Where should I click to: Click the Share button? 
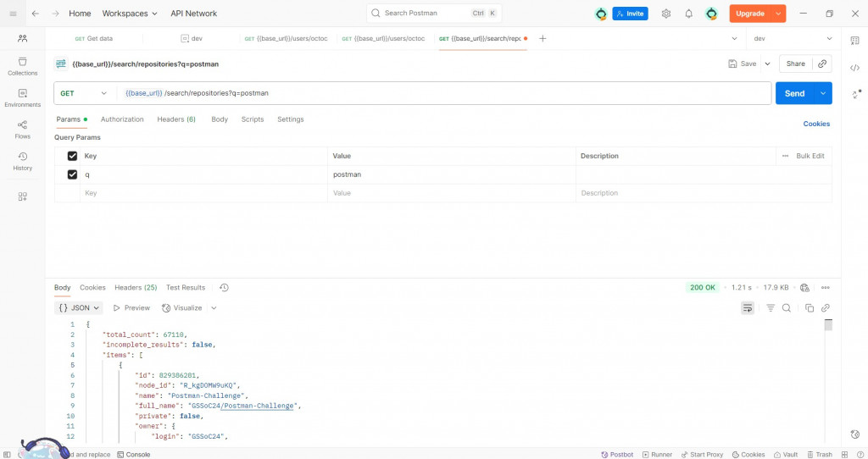[795, 64]
